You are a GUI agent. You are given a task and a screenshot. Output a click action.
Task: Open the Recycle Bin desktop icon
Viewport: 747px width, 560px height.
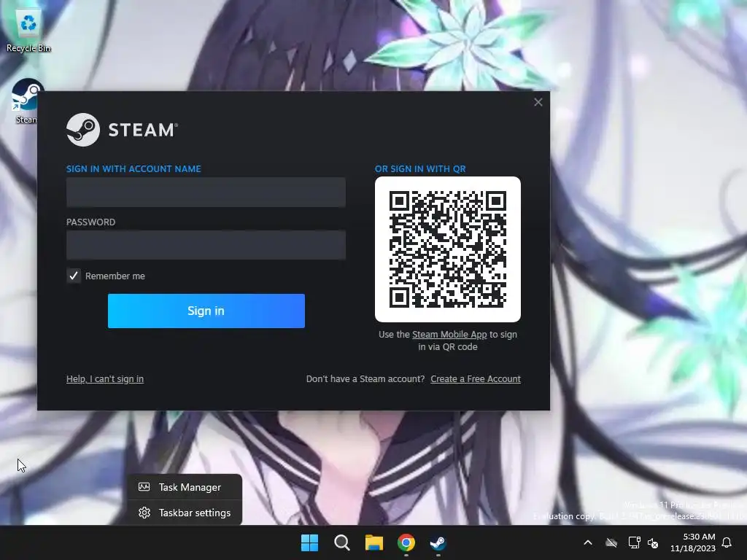coord(28,31)
